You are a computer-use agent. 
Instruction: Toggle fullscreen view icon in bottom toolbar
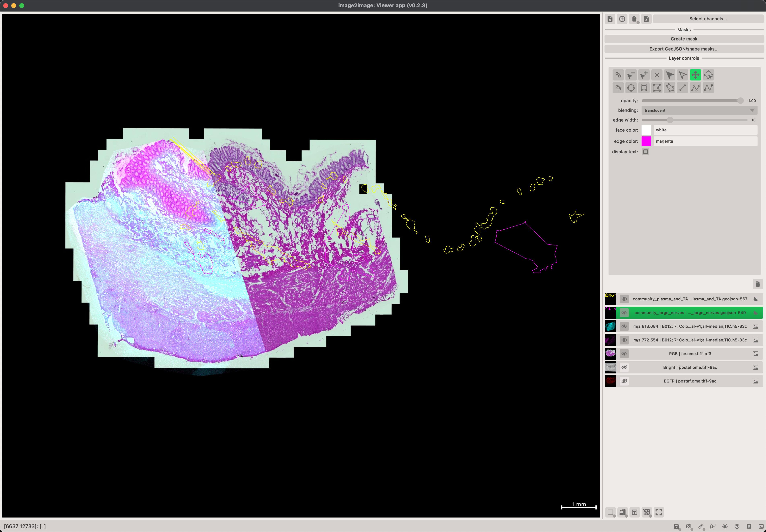click(659, 512)
